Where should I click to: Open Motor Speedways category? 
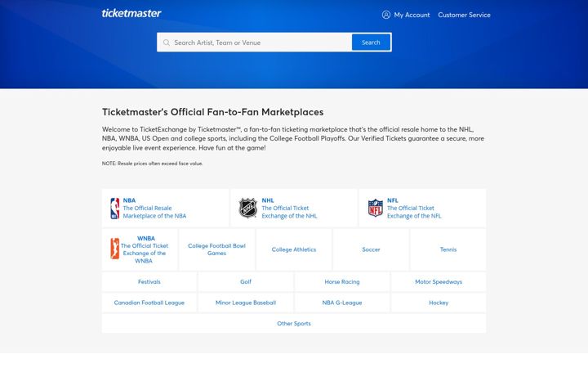click(439, 281)
